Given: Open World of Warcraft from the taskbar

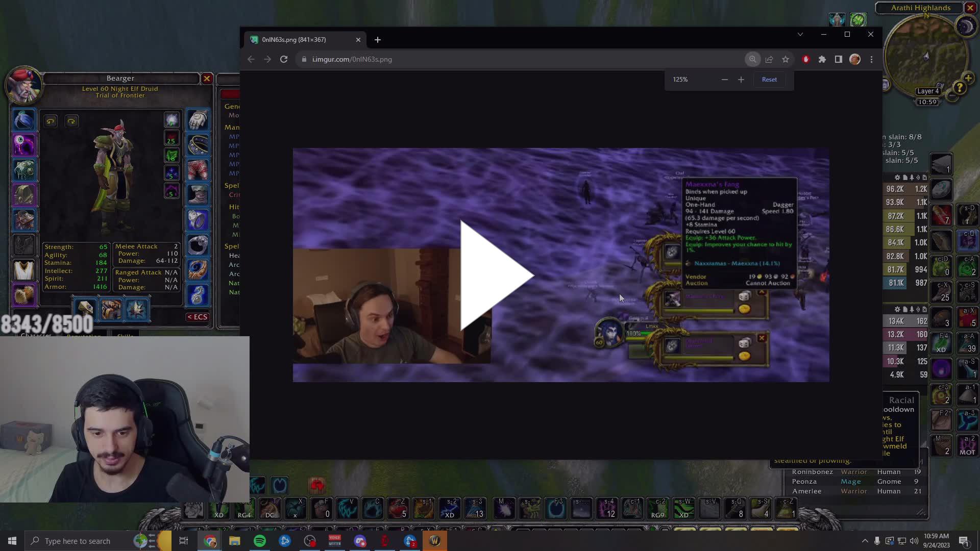Looking at the screenshot, I should pos(434,541).
